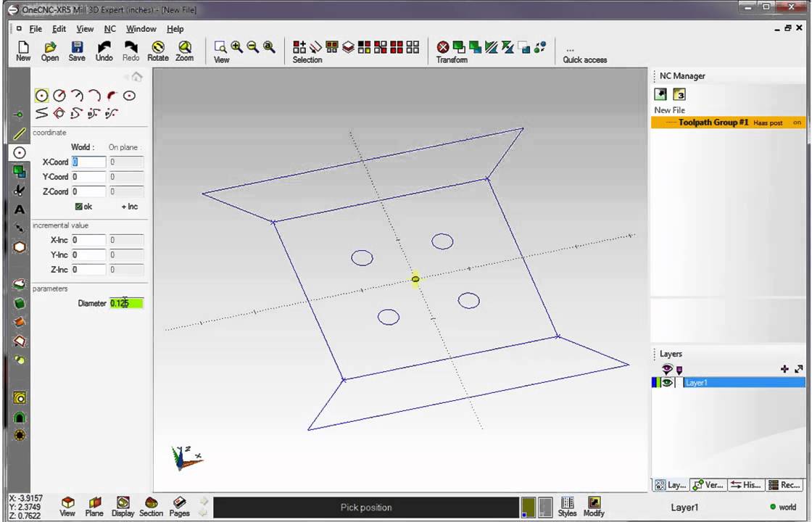Select the polyline S-shaped tool
812x522 pixels.
tap(41, 113)
